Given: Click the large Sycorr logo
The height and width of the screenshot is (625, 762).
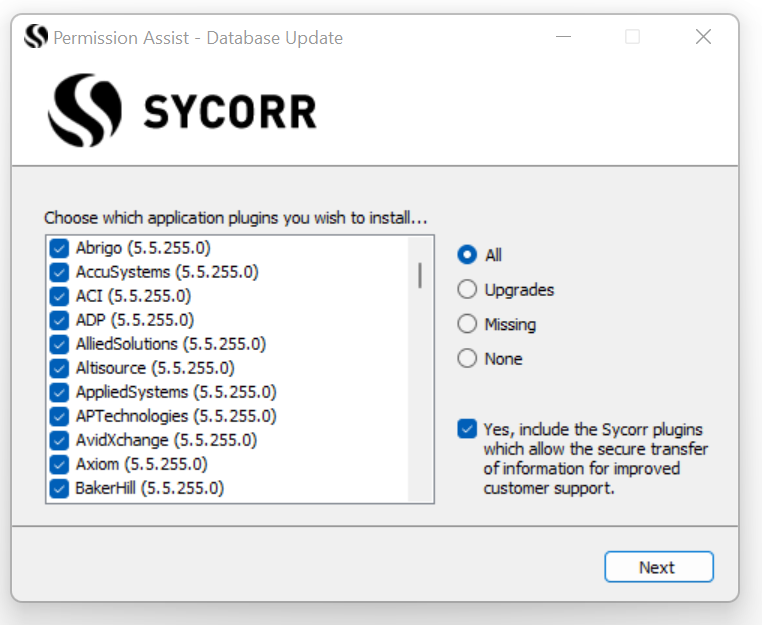Looking at the screenshot, I should click(183, 111).
